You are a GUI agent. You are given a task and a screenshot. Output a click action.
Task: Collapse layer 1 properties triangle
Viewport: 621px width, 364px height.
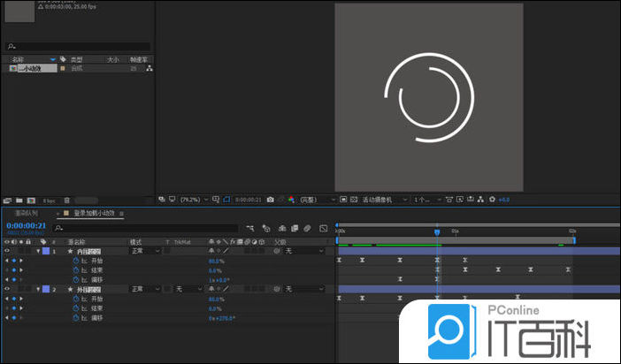(x=38, y=251)
